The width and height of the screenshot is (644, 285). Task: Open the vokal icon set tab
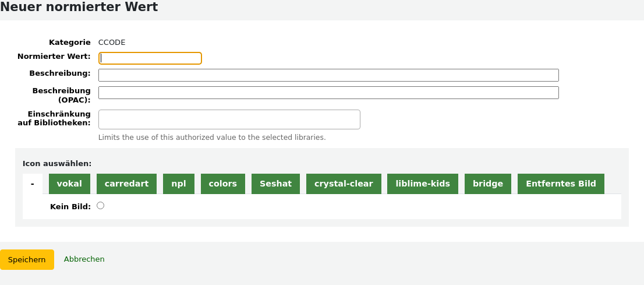[69, 184]
